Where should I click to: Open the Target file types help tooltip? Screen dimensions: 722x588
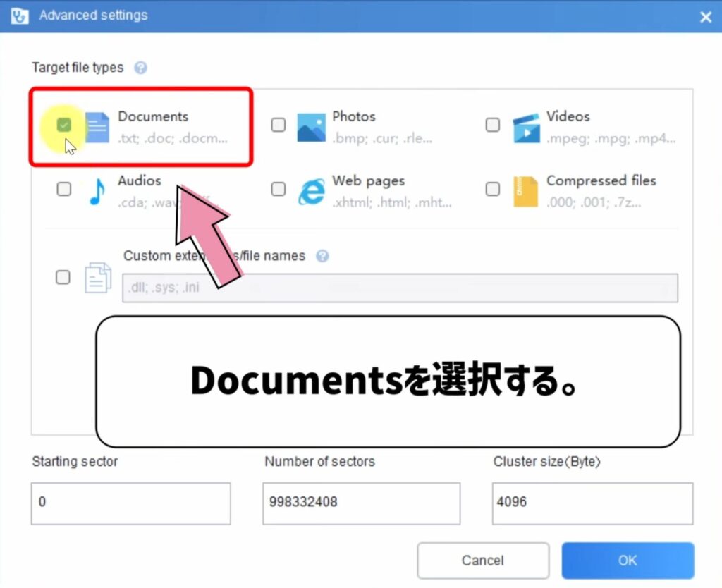[x=140, y=68]
